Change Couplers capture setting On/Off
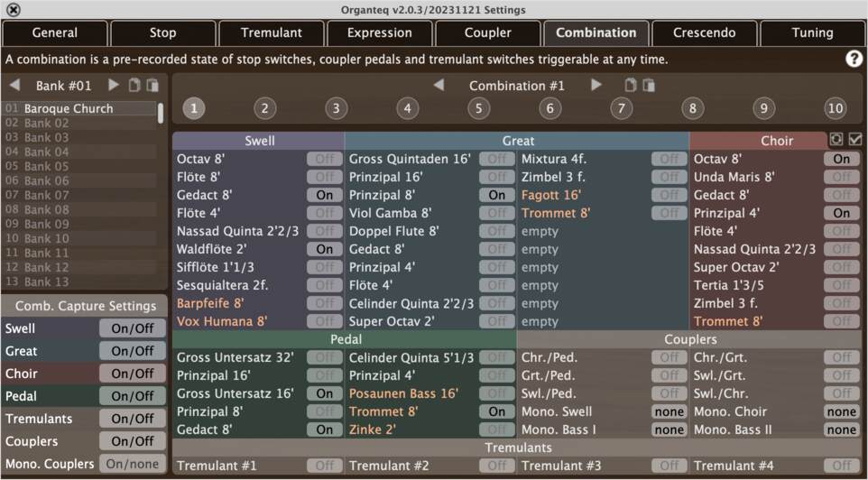This screenshot has width=868, height=480. 133,441
